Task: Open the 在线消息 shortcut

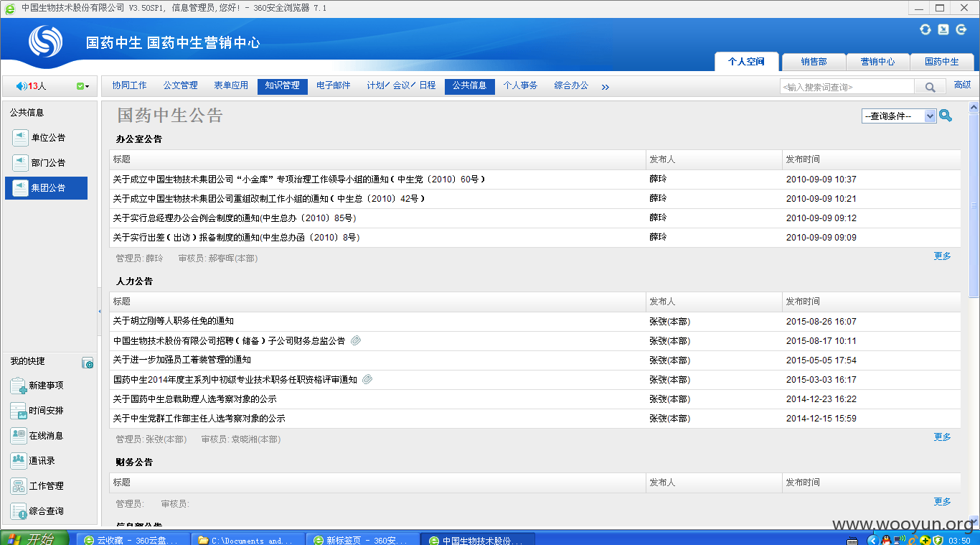Action: [37, 436]
